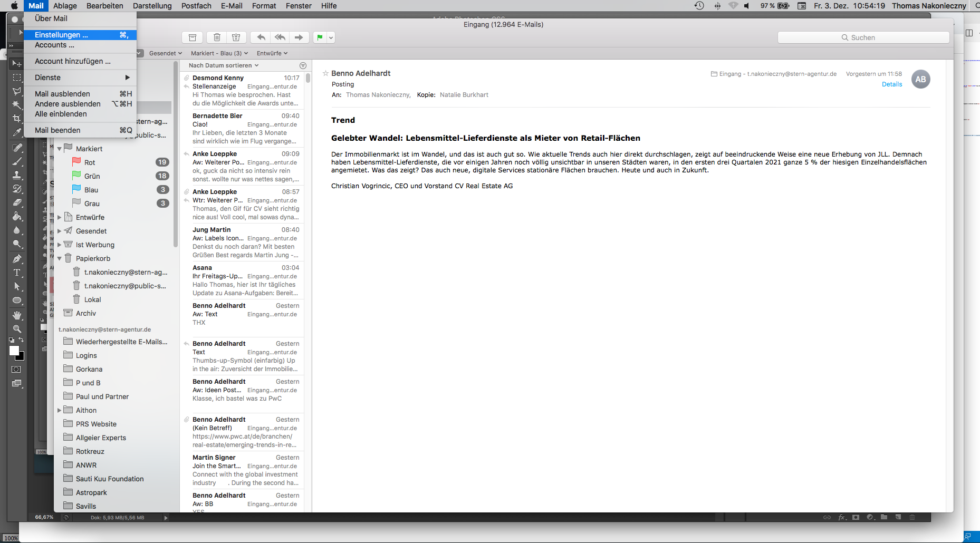This screenshot has height=543, width=980.
Task: Select the Photoshop Type tool
Action: click(17, 273)
